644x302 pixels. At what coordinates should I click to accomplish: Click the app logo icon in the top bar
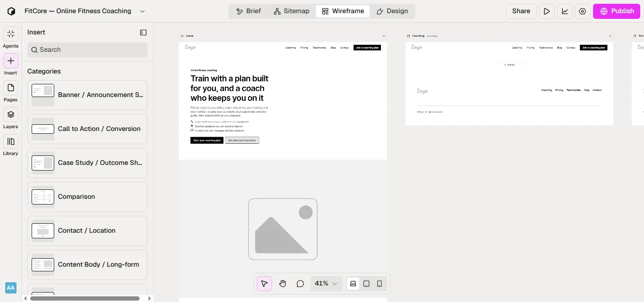click(x=11, y=11)
